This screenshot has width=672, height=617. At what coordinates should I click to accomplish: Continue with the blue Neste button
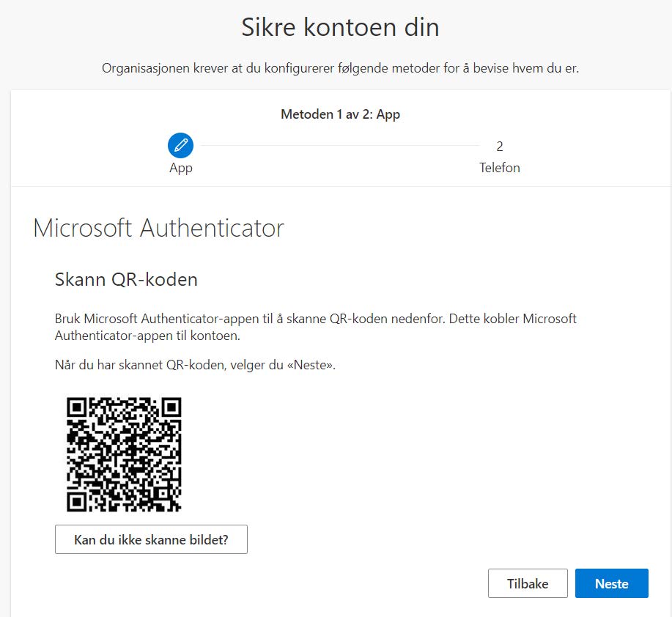point(612,583)
